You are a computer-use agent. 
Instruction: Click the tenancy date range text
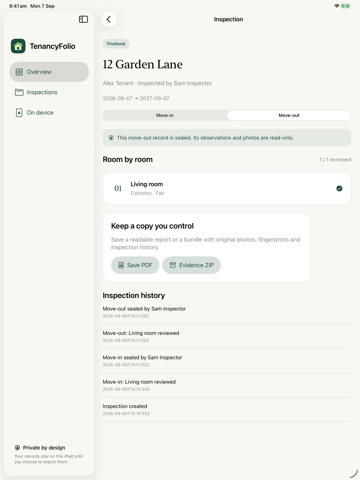136,98
